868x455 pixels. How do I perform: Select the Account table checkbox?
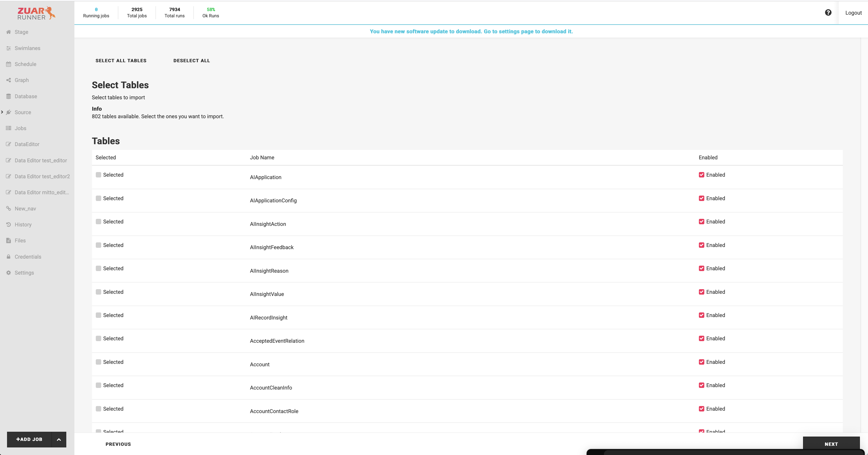(x=98, y=362)
